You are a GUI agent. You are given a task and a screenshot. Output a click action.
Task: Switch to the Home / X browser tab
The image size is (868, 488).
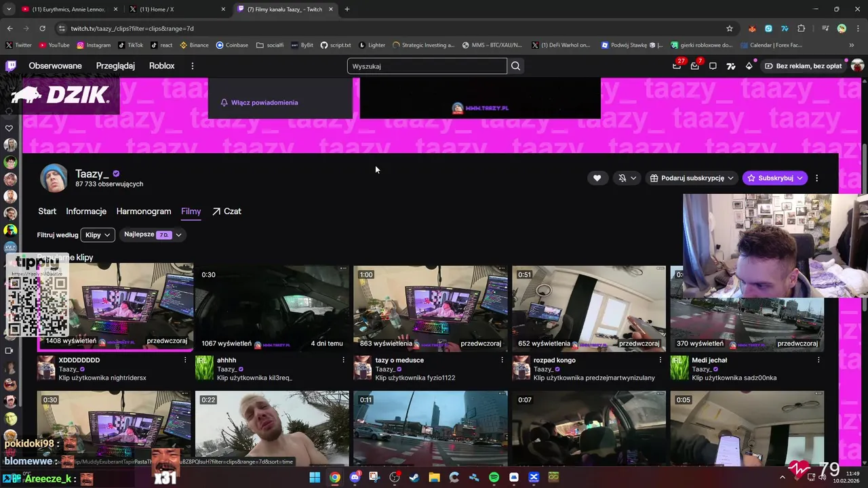(176, 9)
